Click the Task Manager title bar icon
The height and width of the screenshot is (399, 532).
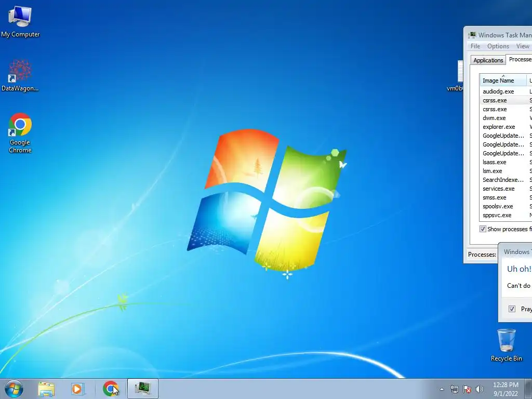coord(472,35)
